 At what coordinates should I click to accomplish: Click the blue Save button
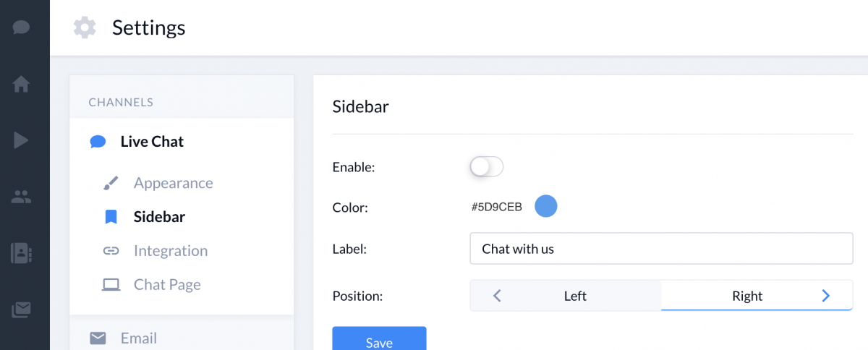point(379,338)
